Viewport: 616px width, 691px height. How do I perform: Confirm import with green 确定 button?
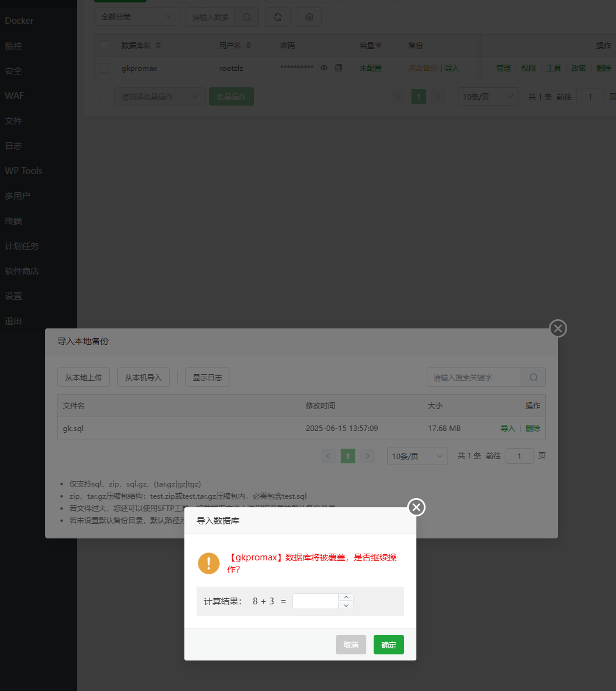389,645
